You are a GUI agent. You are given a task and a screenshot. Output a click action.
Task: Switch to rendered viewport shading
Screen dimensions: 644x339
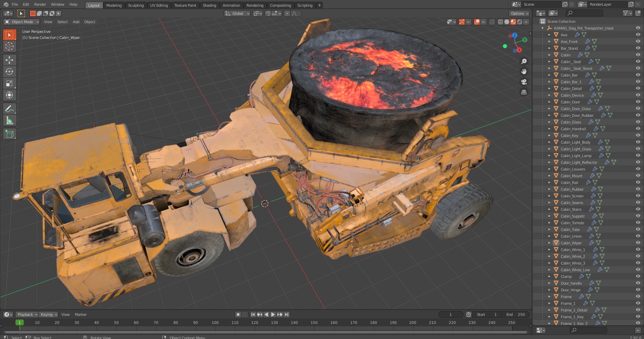(520, 22)
